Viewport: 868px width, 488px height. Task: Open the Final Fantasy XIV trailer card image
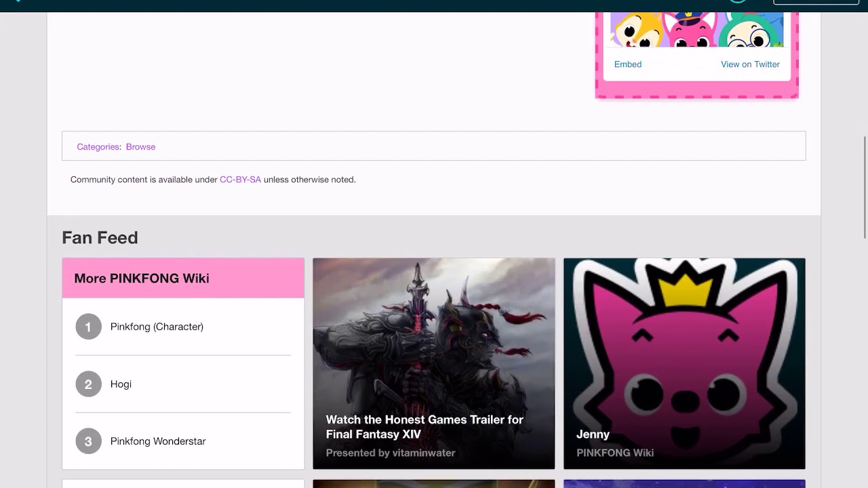pos(434,363)
